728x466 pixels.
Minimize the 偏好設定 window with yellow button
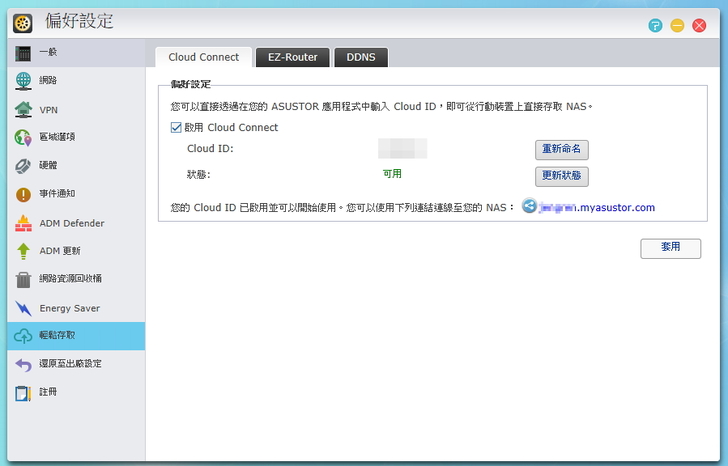[x=677, y=25]
